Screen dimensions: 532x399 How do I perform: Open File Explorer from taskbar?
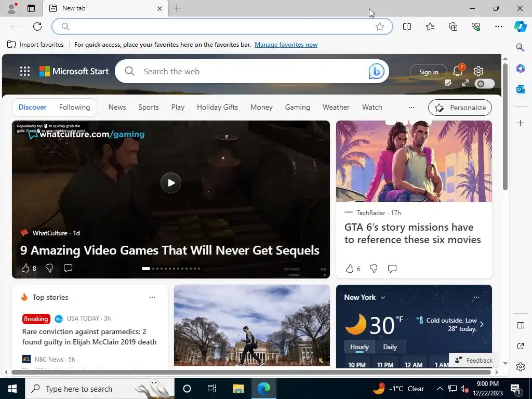[238, 389]
